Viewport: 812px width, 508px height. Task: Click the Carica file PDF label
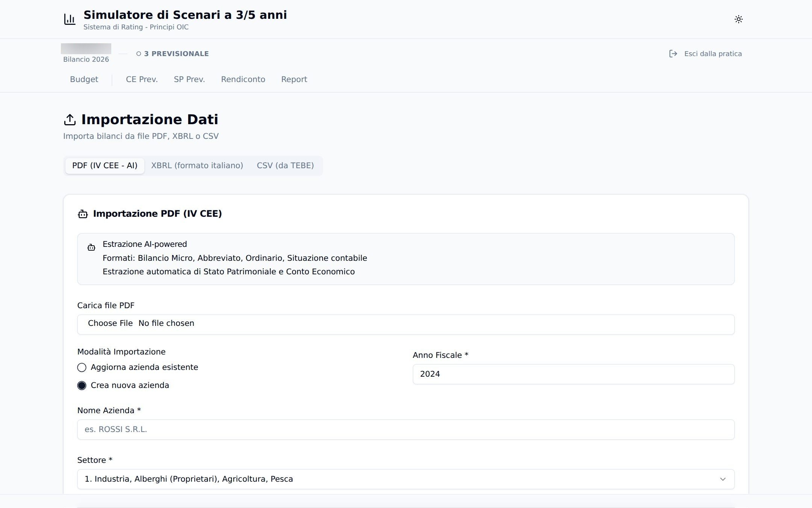coord(106,306)
